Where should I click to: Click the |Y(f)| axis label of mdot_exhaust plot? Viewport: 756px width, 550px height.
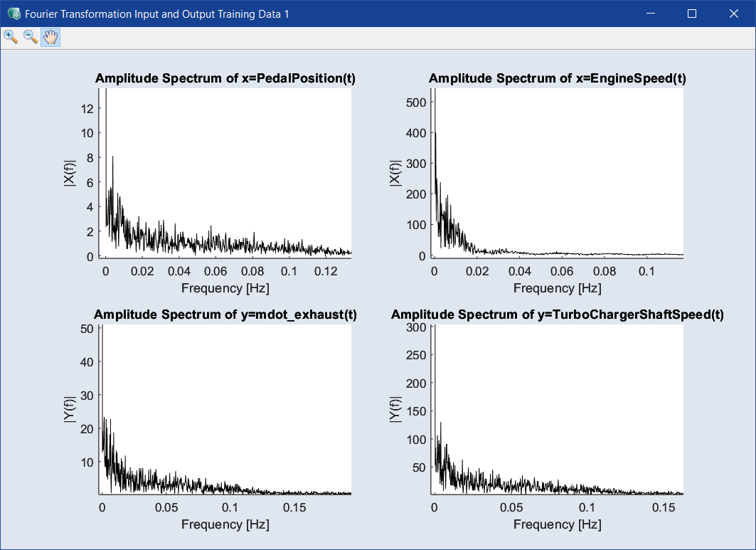[70, 409]
